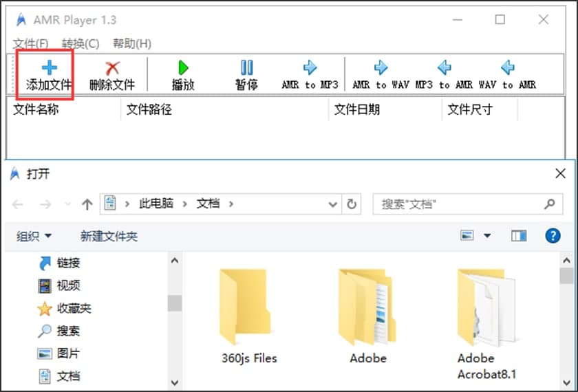578x392 pixels.
Task: Click 文档 in the address breadcrumb
Action: pos(208,204)
